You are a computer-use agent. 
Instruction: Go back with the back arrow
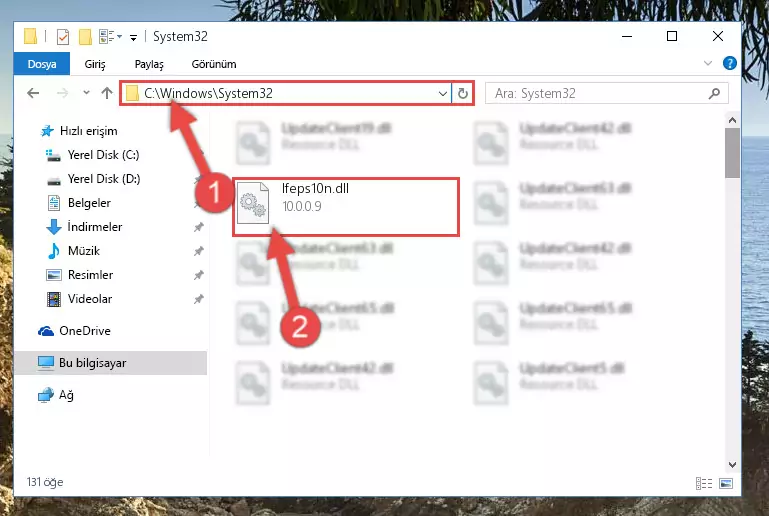(33, 93)
